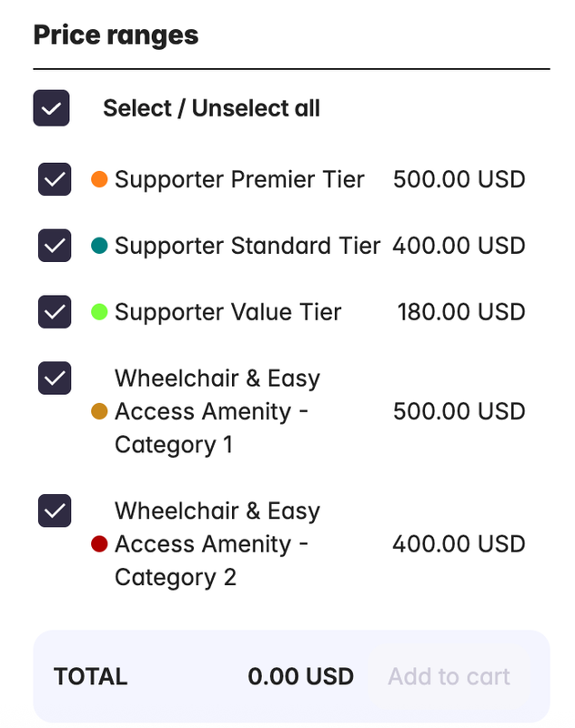Click the green Supporter Value Tier dot

100,312
